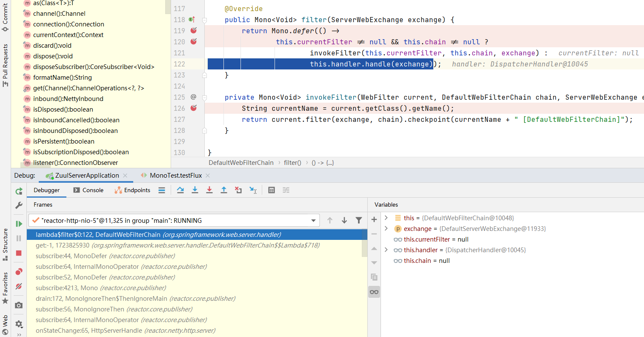The width and height of the screenshot is (644, 337).
Task: Select frame subscribe:44, MonoDefer
Action: coord(194,256)
